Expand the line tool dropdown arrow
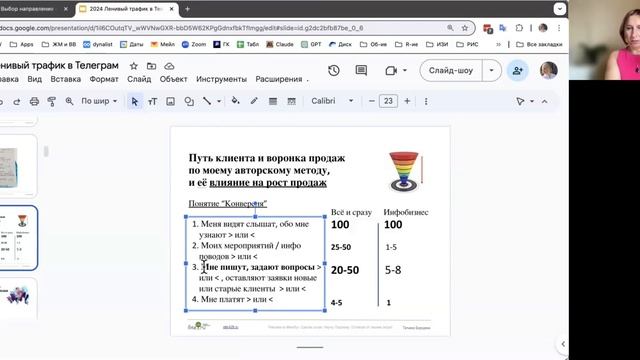Image resolution: width=640 pixels, height=360 pixels. 219,101
